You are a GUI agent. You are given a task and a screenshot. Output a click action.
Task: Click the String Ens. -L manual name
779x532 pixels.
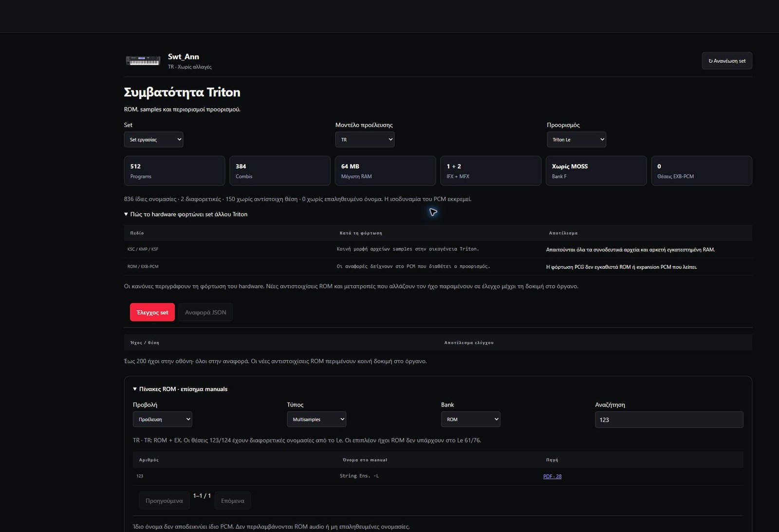[359, 476]
